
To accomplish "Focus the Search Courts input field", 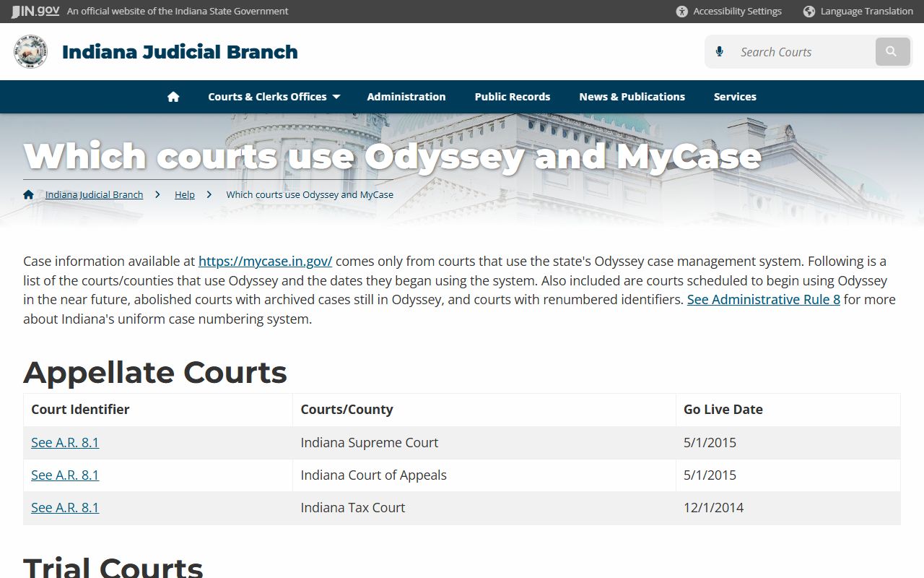I will coord(801,52).
